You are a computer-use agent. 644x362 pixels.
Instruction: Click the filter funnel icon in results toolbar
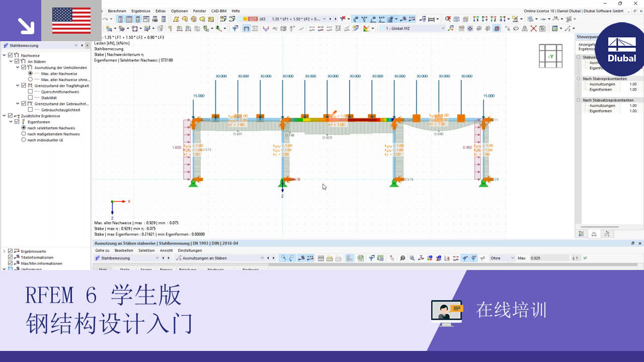tap(372, 258)
